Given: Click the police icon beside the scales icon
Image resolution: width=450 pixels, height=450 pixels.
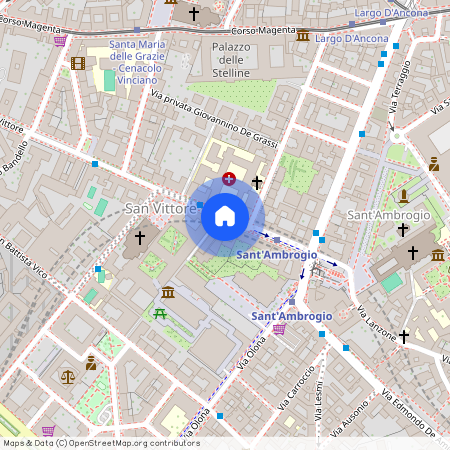Looking at the screenshot, I should 91,363.
